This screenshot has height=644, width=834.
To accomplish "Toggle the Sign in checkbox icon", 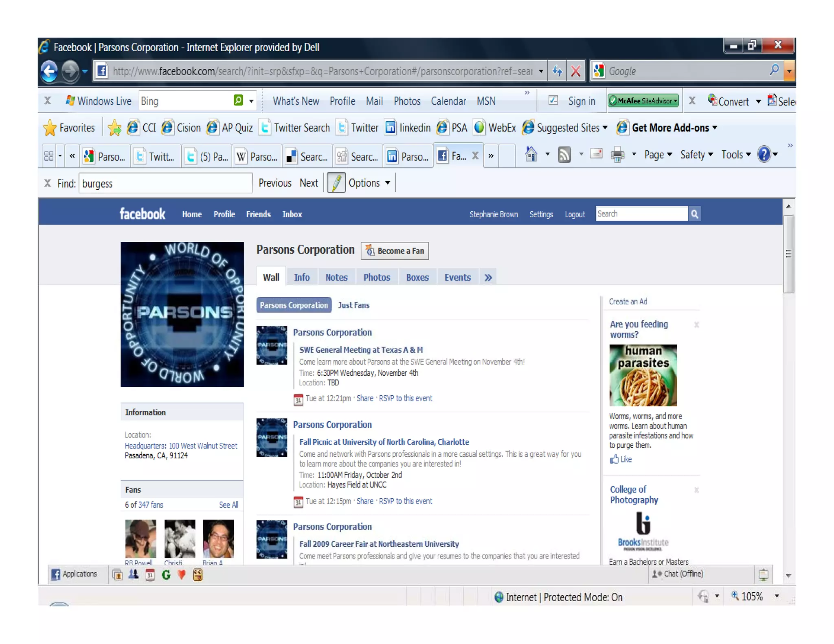I will (x=553, y=101).
